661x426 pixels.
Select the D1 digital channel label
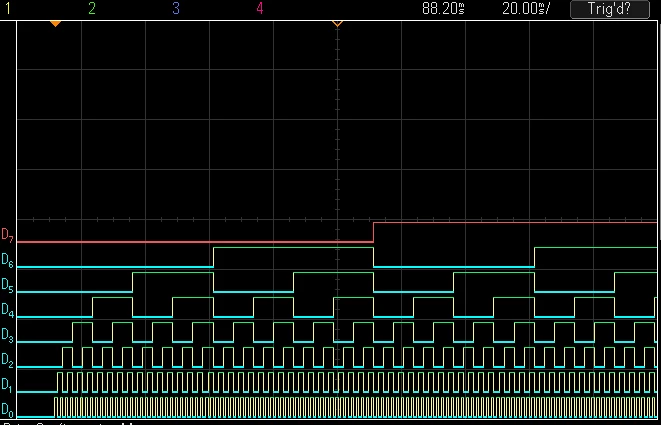coord(8,385)
